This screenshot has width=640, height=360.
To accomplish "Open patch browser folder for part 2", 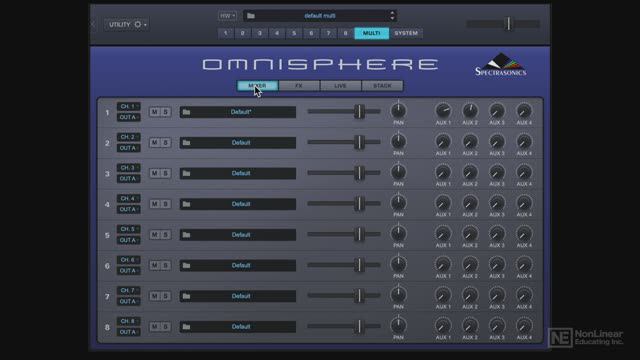I will coord(186,142).
